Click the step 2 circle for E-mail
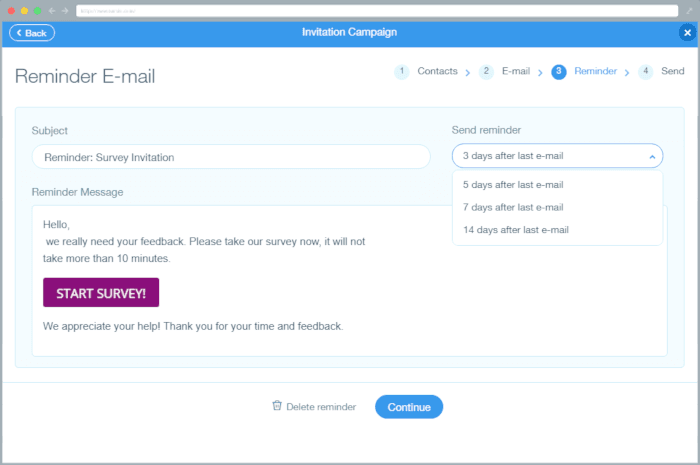Image resolution: width=700 pixels, height=465 pixels. click(x=486, y=72)
